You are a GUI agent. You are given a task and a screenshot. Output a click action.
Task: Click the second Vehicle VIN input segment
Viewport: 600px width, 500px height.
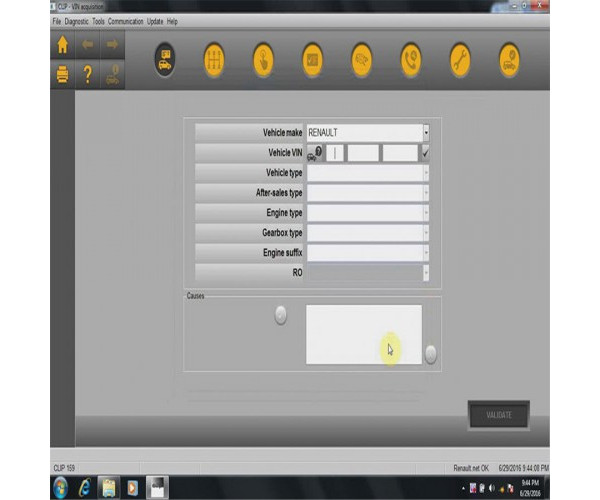[363, 153]
